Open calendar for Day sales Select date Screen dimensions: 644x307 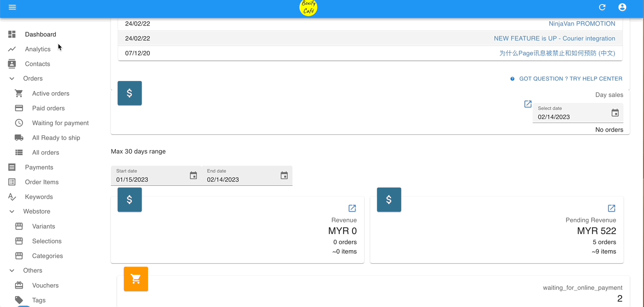click(x=615, y=113)
